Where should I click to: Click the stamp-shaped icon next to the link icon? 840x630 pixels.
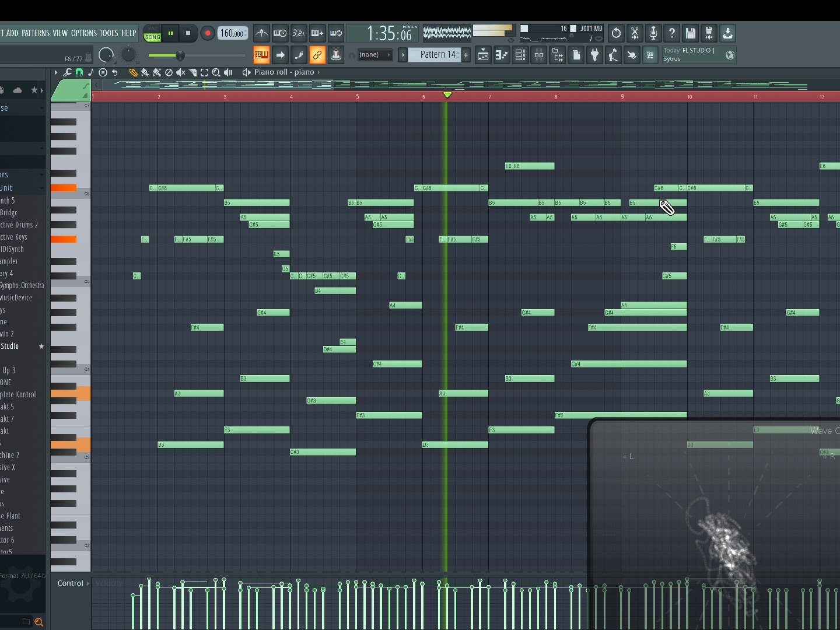coord(336,55)
